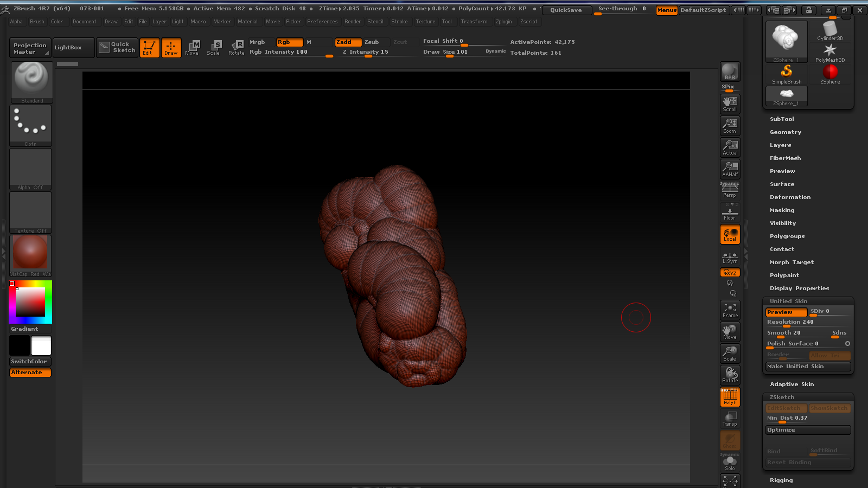The height and width of the screenshot is (488, 868).
Task: Toggle Perspective distortion
Action: [x=730, y=190]
